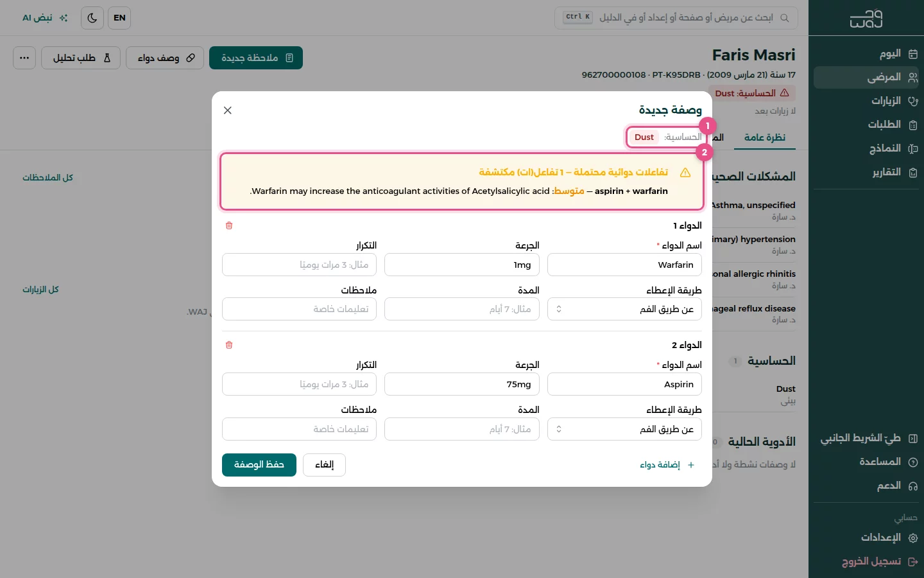Click the app logo in sidebar

(x=866, y=19)
